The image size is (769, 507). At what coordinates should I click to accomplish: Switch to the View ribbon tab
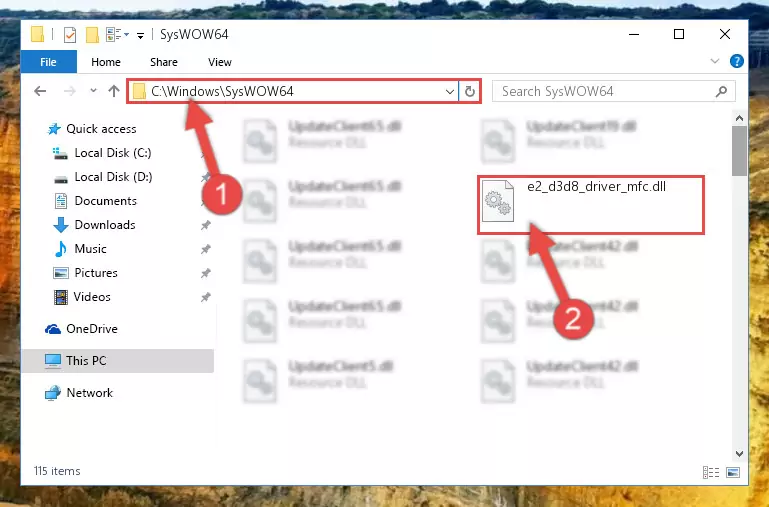pos(220,62)
